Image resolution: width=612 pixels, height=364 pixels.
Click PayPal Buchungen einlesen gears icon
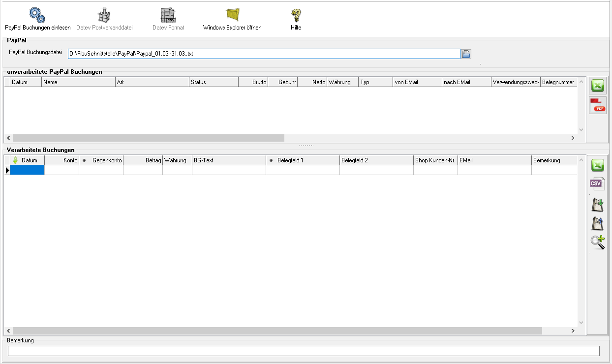tap(37, 15)
